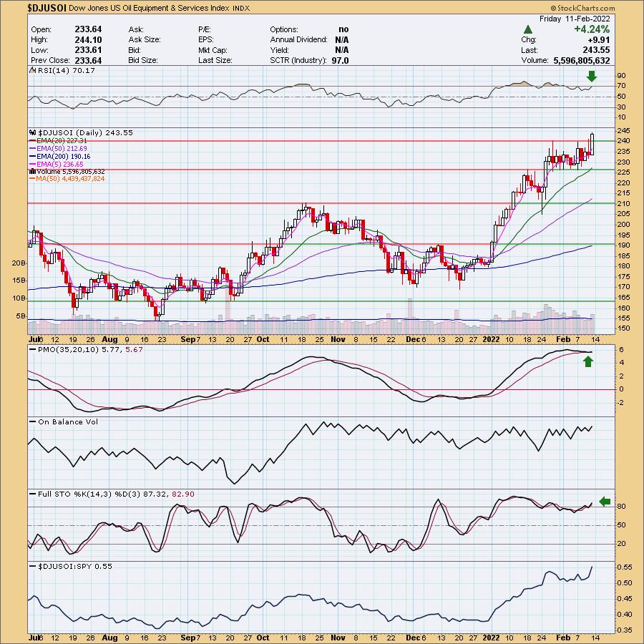
Task: Click the Last Size label
Action: pyautogui.click(x=215, y=60)
